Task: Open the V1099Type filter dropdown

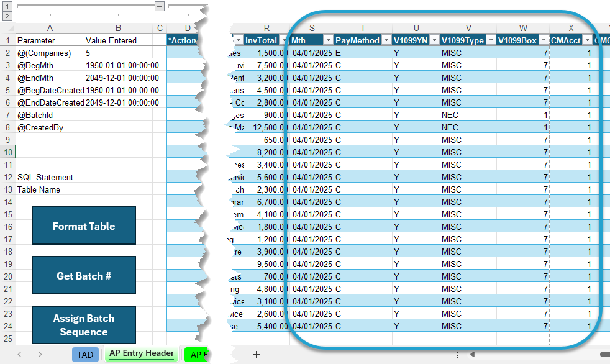Action: pyautogui.click(x=491, y=40)
